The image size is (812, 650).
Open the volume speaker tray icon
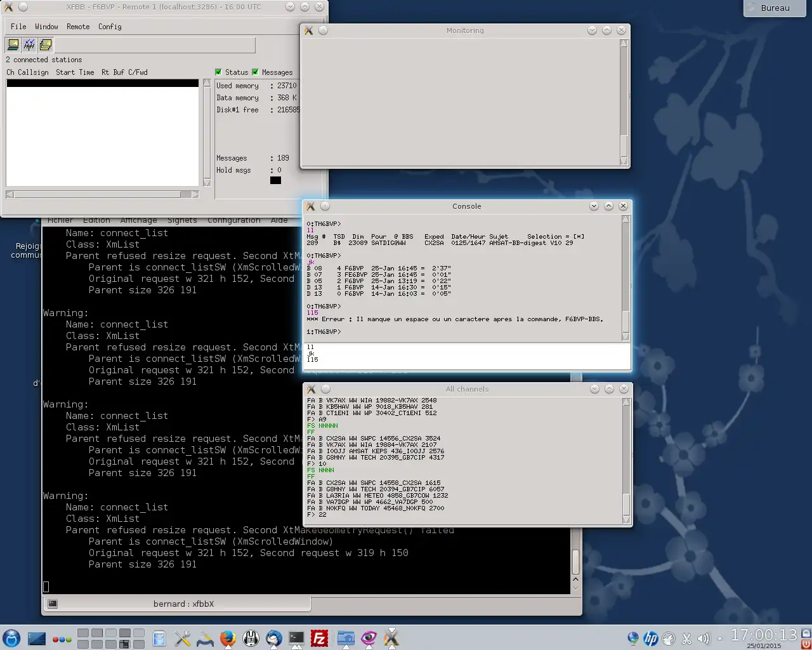pos(703,639)
